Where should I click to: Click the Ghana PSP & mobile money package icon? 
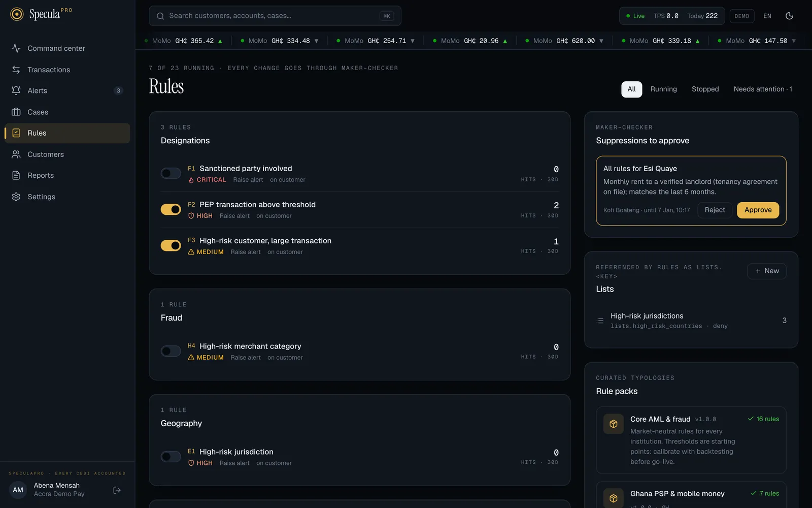(x=613, y=498)
